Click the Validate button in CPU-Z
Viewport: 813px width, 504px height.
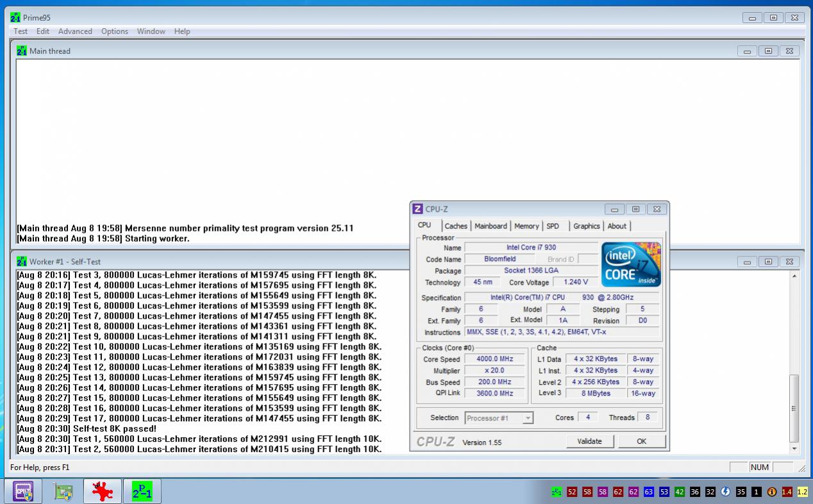coord(590,441)
